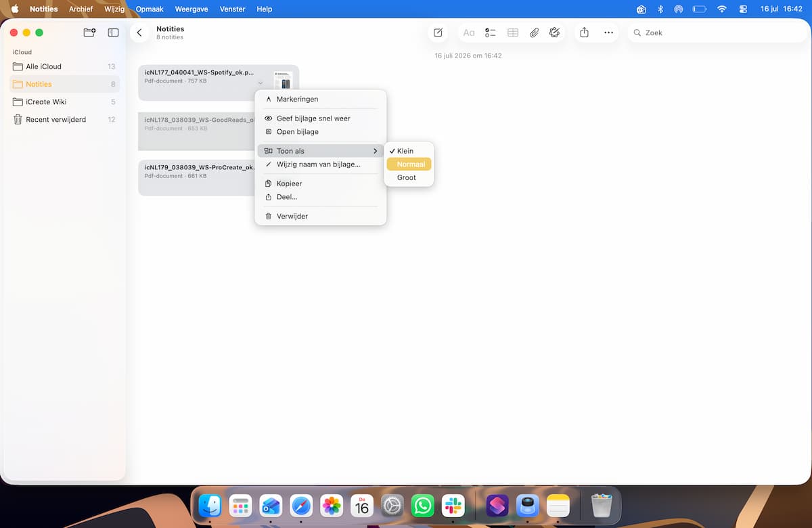Choose Markeringen in the context menu
812x528 pixels.
click(321, 99)
